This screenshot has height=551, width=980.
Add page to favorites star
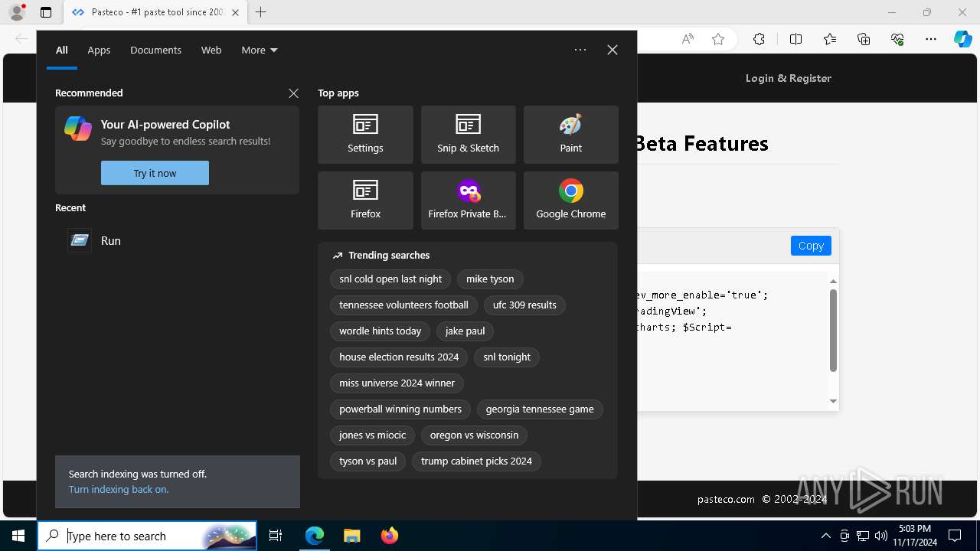pos(718,39)
